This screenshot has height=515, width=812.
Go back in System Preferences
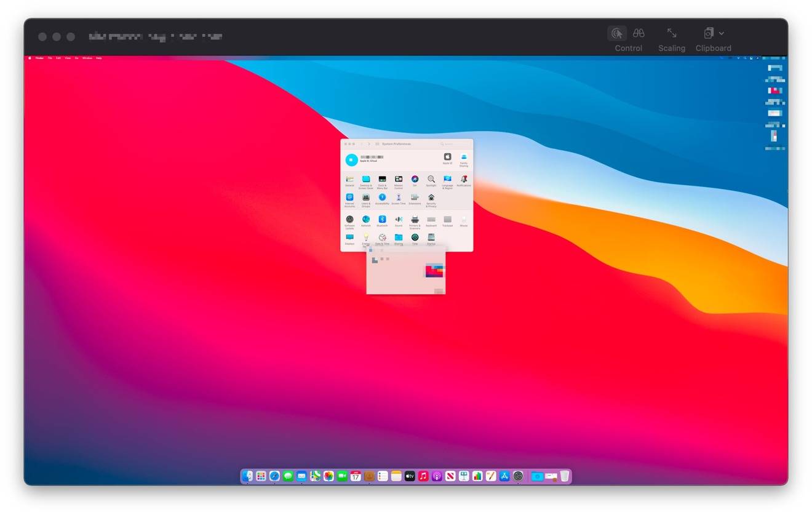pos(362,144)
